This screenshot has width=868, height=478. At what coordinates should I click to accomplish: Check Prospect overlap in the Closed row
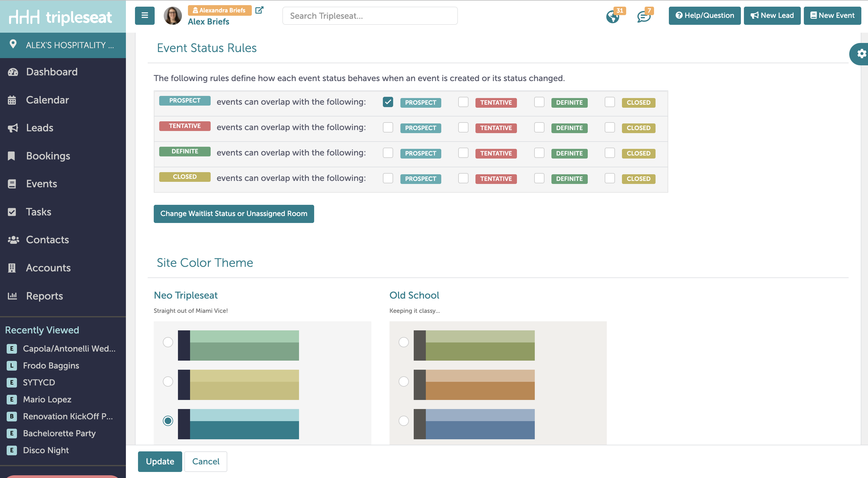pos(388,178)
